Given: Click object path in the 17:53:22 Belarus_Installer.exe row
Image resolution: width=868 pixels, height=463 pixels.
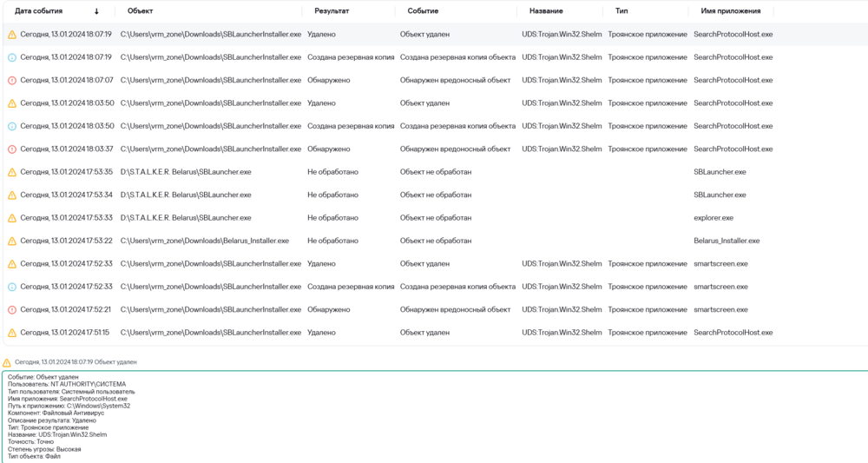Looking at the screenshot, I should tap(204, 241).
